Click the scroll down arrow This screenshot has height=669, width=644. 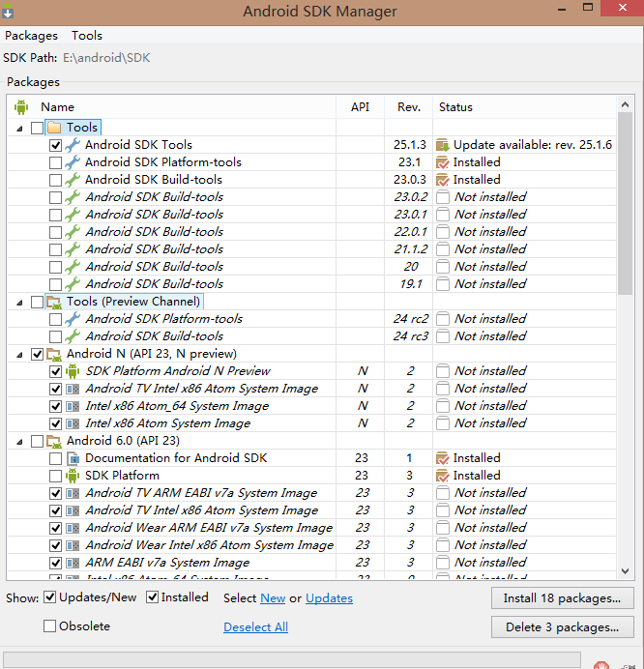pos(626,570)
